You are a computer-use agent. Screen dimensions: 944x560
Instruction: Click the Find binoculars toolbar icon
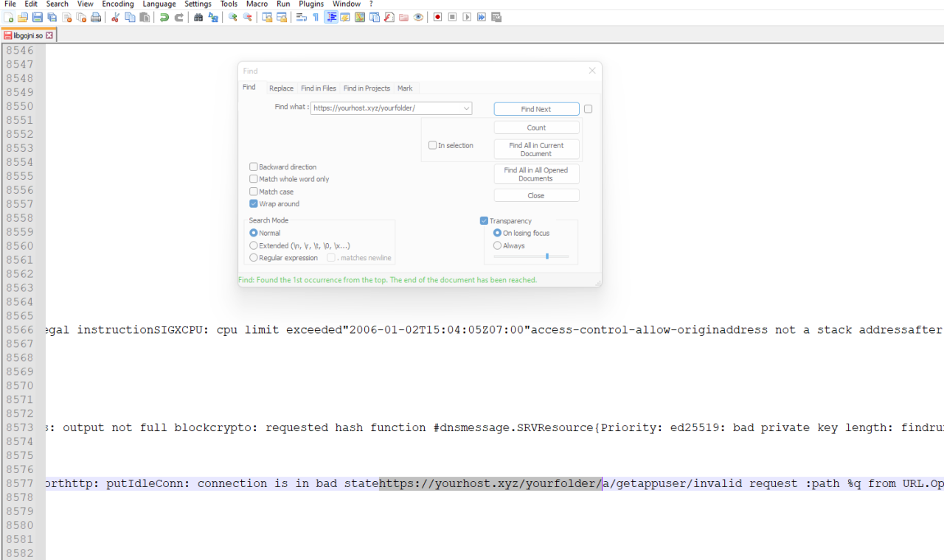tap(198, 17)
